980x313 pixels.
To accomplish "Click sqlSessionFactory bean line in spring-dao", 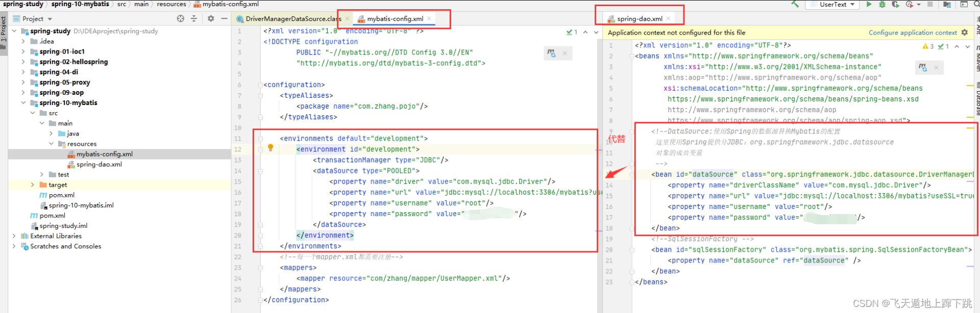I will [812, 250].
